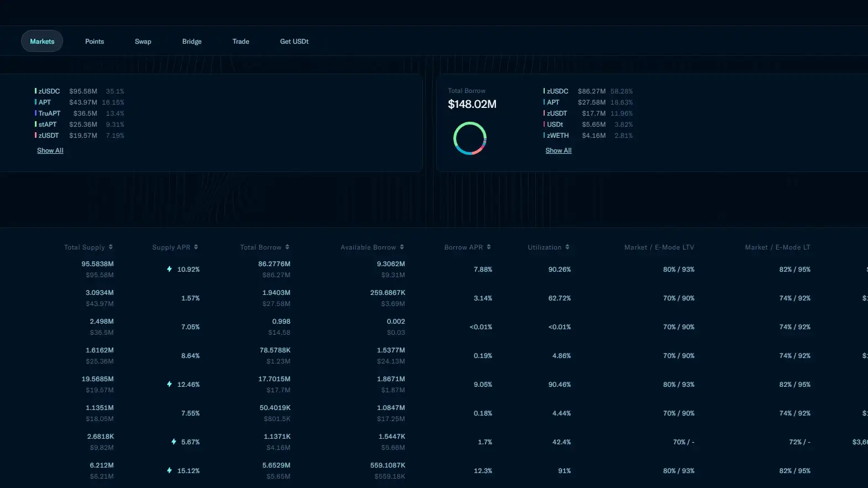Viewport: 868px width, 488px height.
Task: Navigate to Get USDt
Action: pos(294,41)
